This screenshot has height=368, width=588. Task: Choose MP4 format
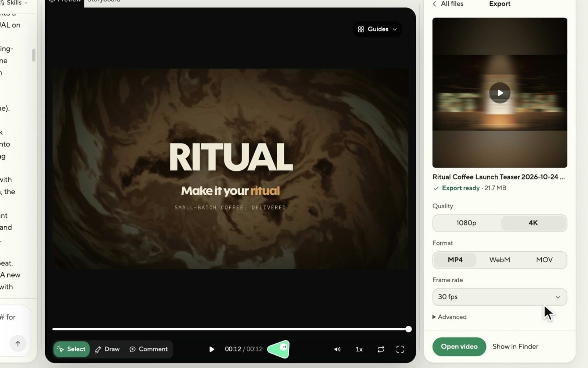[x=455, y=260]
